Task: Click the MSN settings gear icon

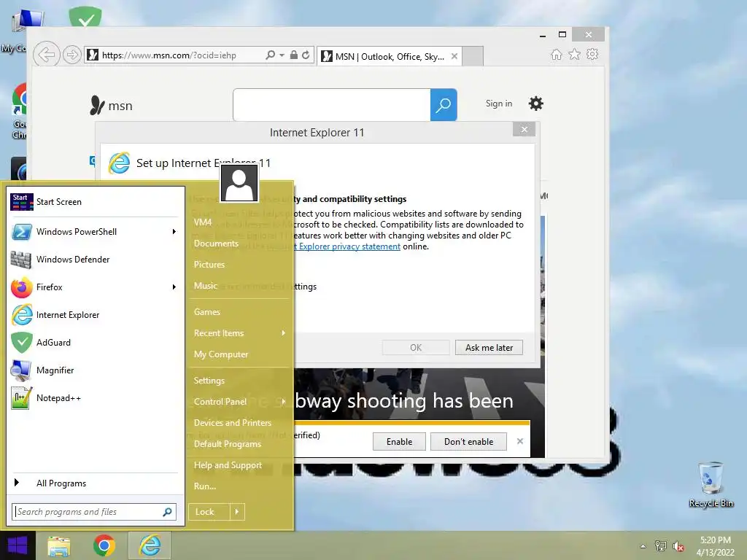Action: click(x=536, y=104)
